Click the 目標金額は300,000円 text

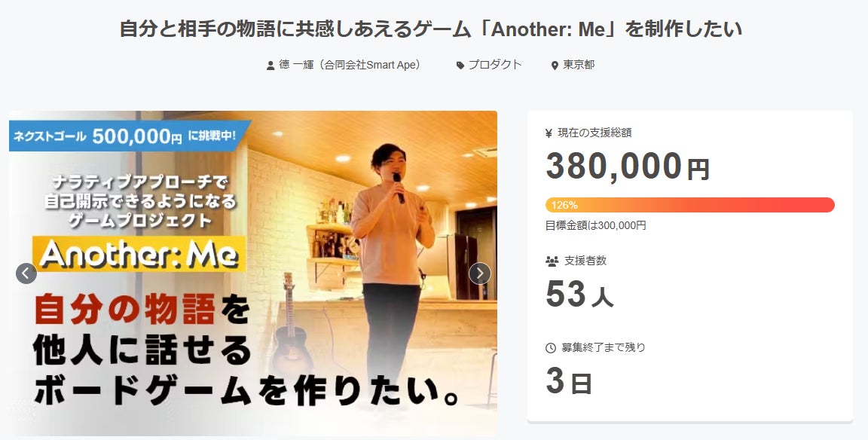tap(596, 225)
